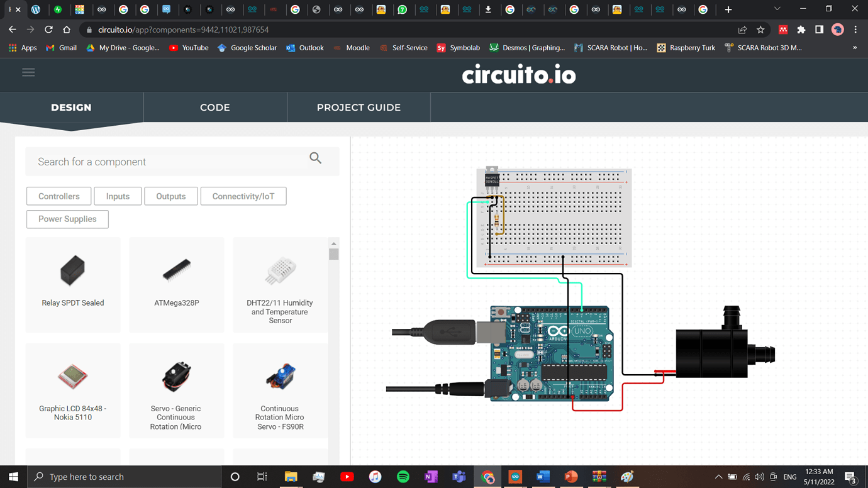This screenshot has height=488, width=868.
Task: Expand the bookmarks overflow chevron
Action: pos(854,47)
